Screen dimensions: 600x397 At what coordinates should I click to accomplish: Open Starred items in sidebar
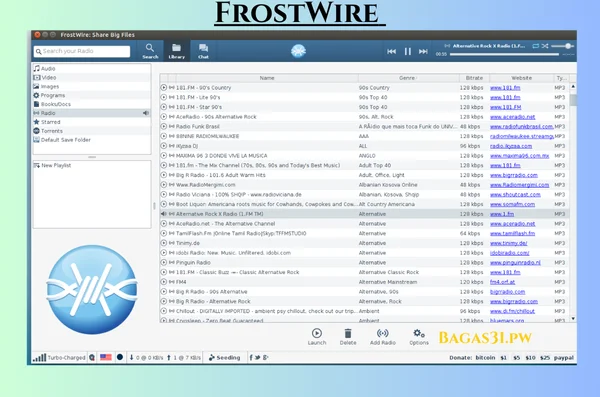[92, 122]
